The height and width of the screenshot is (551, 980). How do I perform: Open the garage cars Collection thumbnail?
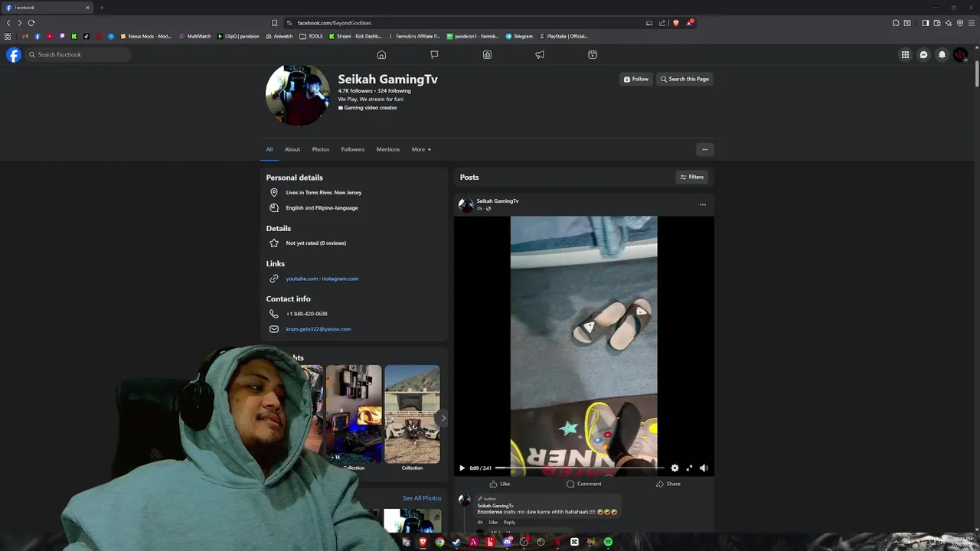tap(412, 414)
